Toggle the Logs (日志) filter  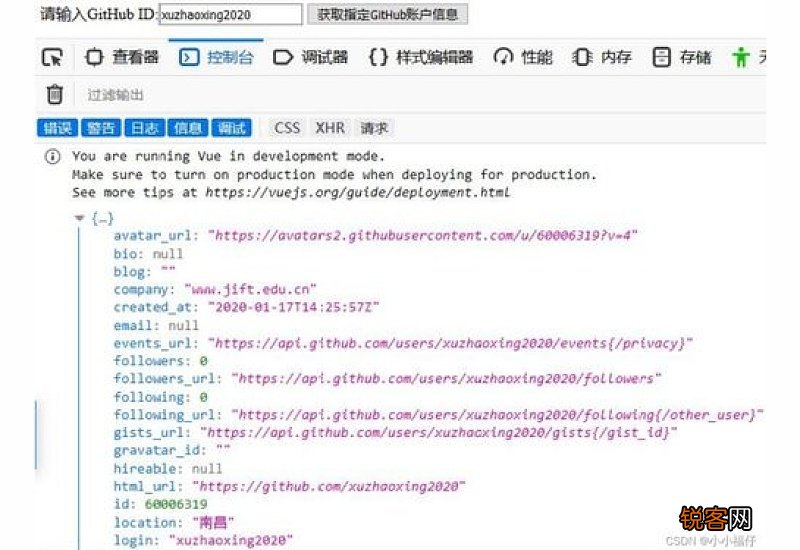(x=144, y=128)
